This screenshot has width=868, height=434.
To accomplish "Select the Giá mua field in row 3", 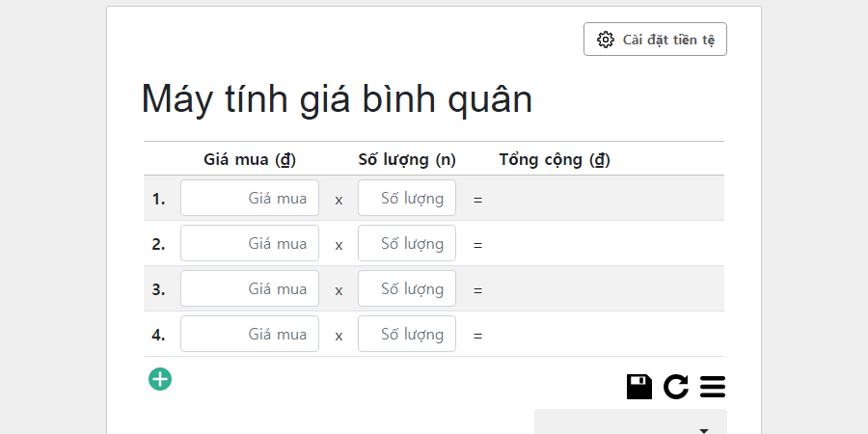I will [250, 288].
